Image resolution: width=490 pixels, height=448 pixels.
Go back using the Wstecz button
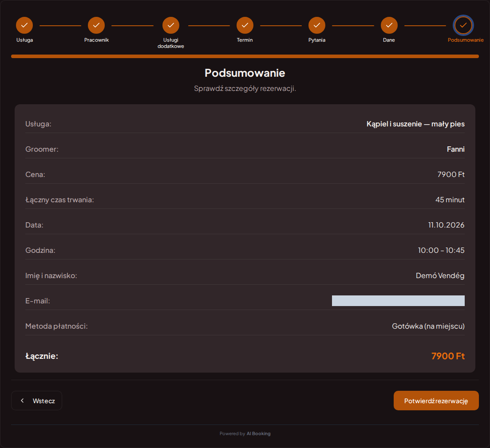[36, 401]
